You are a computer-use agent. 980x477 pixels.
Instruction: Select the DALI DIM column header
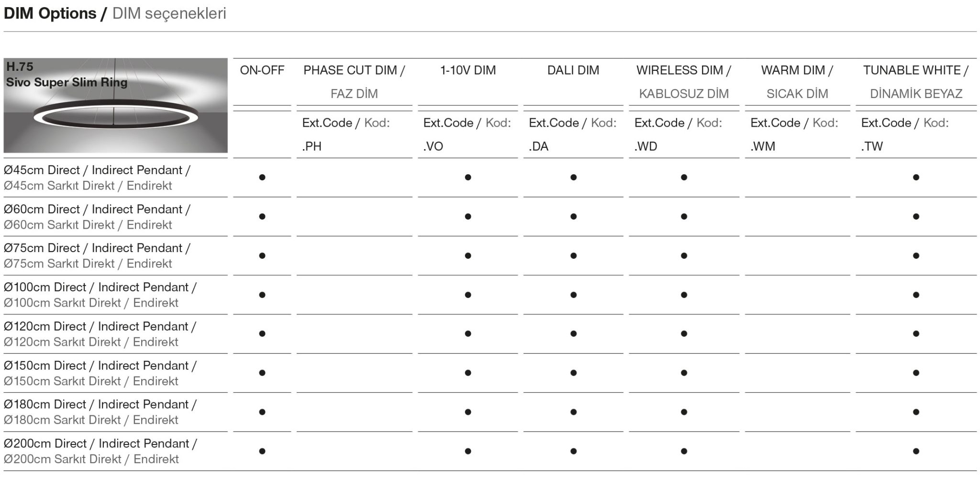click(573, 70)
